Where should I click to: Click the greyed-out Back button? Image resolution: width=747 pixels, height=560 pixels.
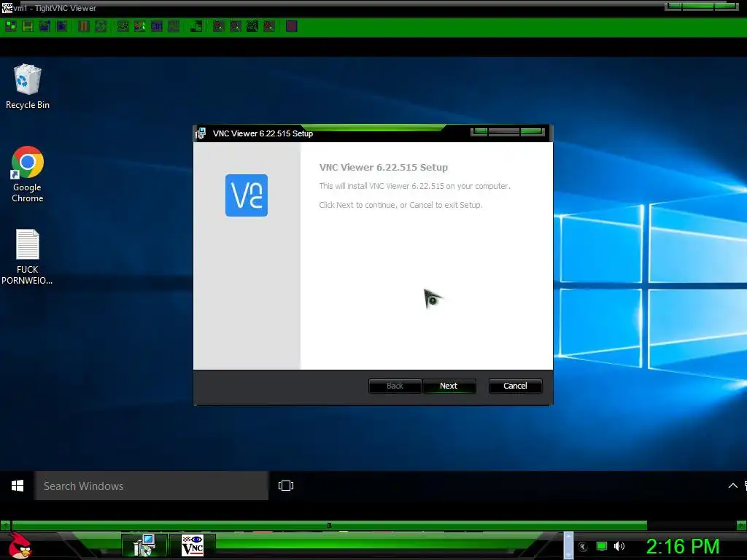coord(395,386)
